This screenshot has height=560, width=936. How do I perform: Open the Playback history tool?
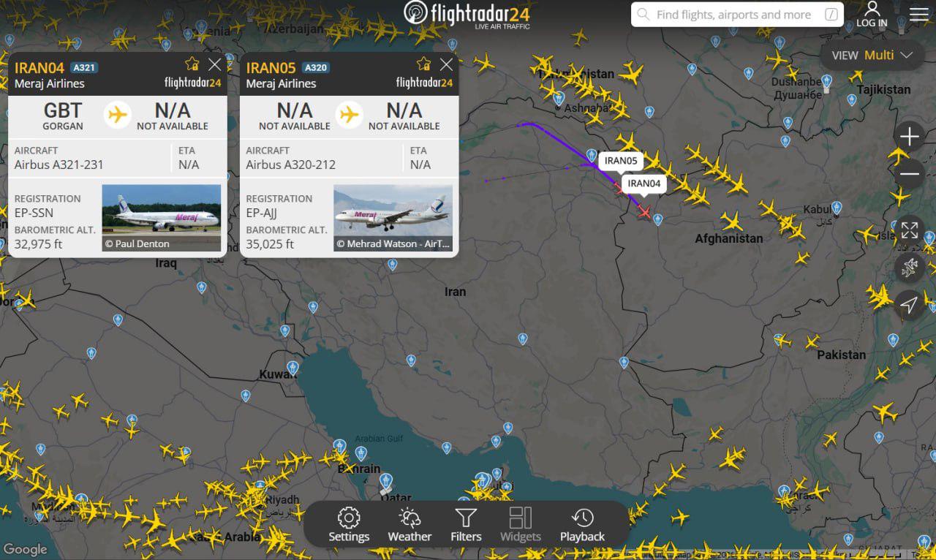coord(582,525)
